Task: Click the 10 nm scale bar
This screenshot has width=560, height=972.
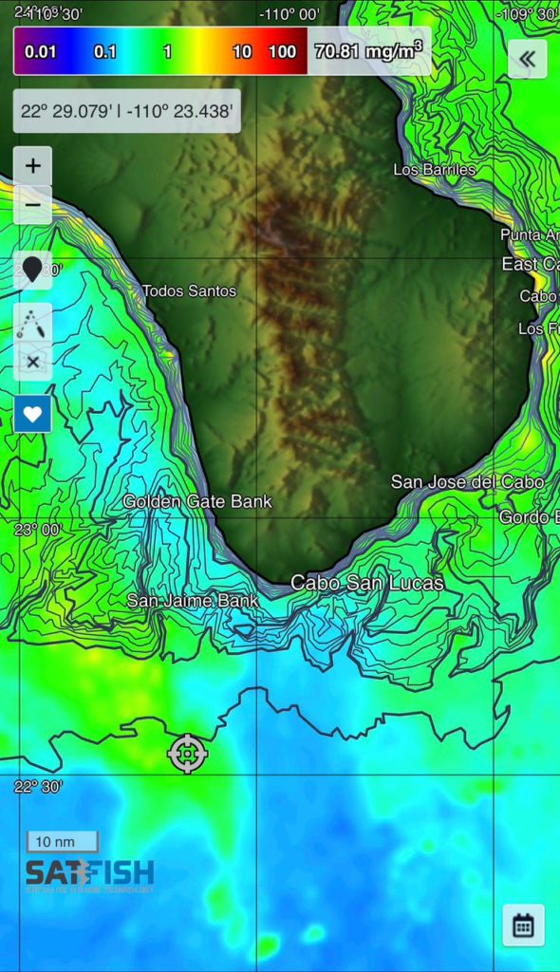Action: pos(62,842)
